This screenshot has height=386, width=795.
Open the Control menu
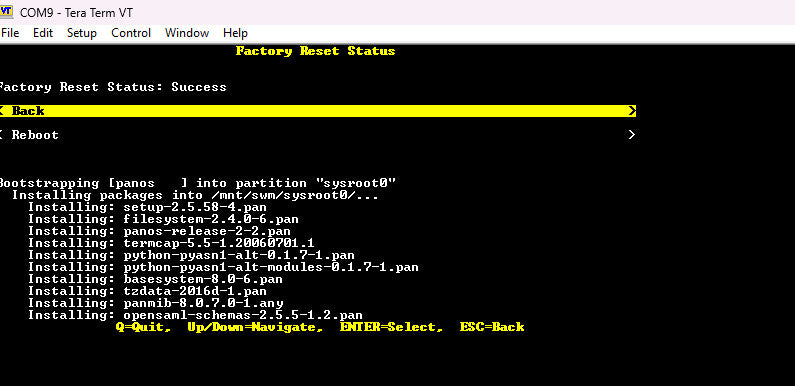(131, 33)
